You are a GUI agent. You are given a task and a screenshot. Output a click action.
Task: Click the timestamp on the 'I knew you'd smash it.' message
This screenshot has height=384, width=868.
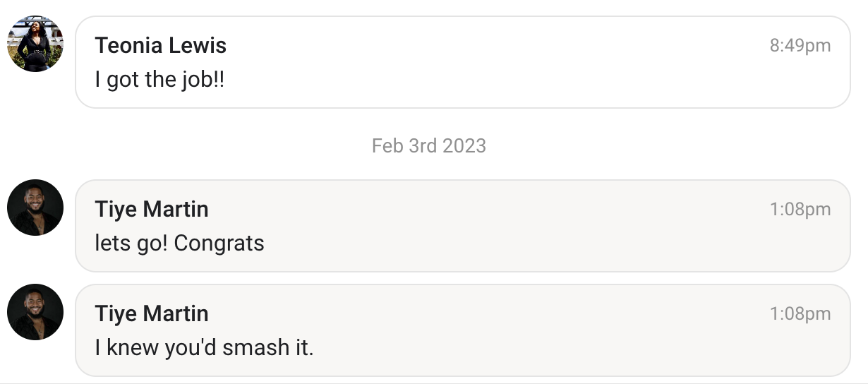800,314
